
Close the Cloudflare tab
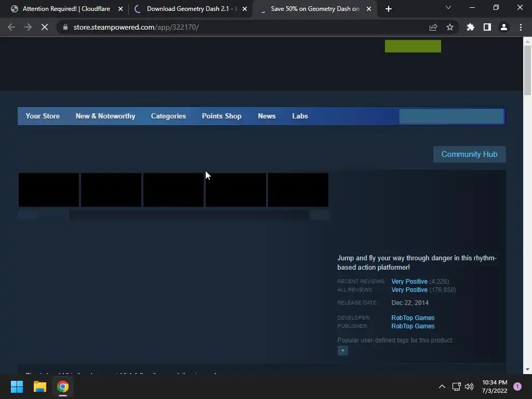pos(121,9)
